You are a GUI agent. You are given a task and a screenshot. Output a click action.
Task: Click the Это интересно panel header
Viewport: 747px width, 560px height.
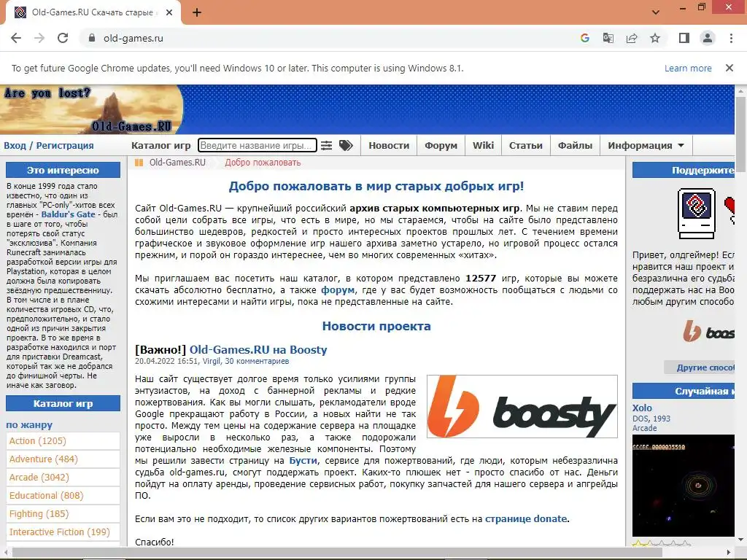point(63,170)
